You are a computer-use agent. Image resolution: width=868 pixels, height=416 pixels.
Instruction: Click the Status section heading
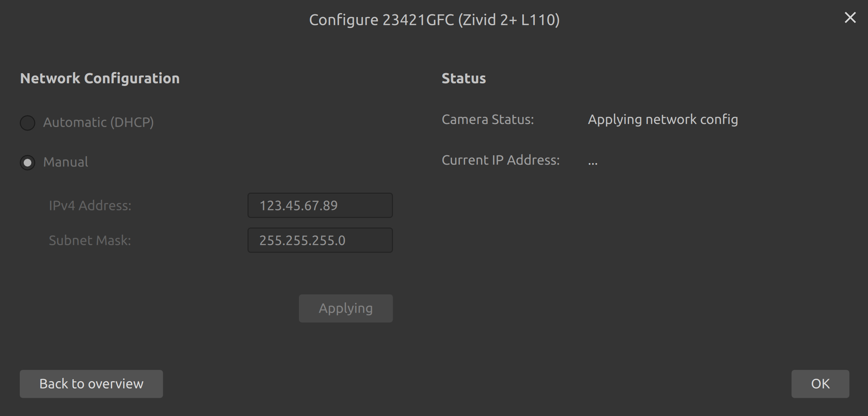pos(463,78)
